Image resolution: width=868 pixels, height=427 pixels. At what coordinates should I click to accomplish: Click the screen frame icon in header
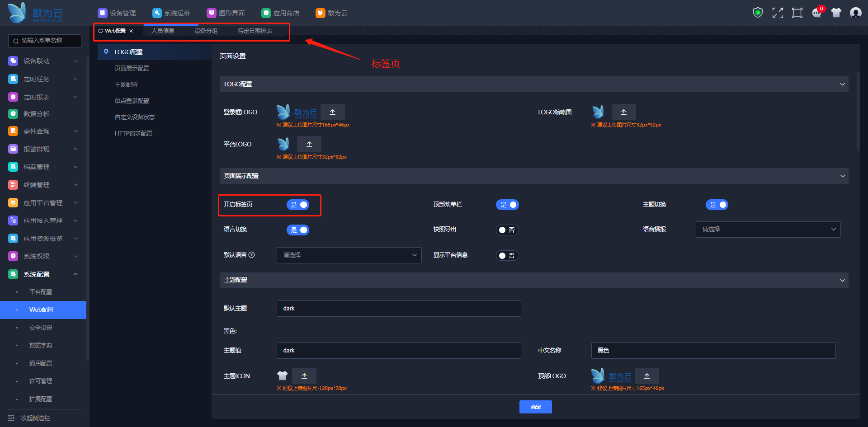point(797,13)
